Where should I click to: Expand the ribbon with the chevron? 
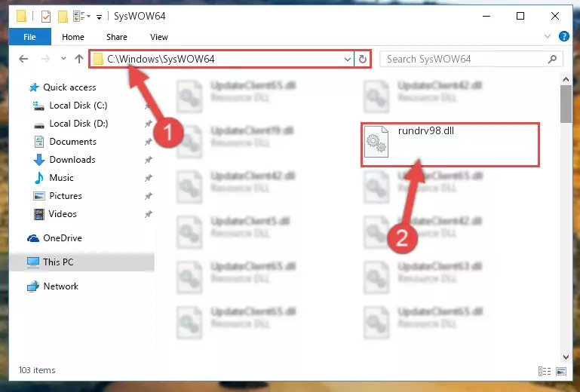pos(548,36)
